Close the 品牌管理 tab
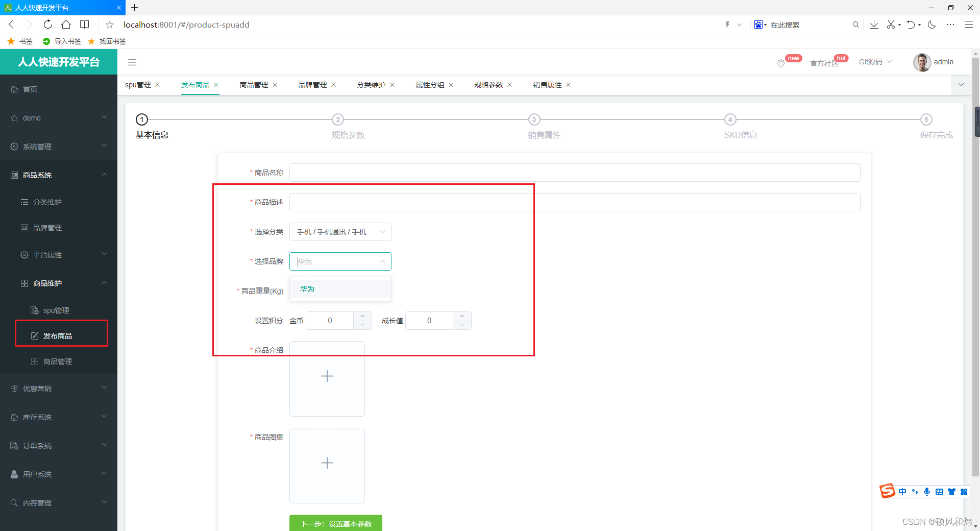Viewport: 980px width, 531px height. pos(334,85)
